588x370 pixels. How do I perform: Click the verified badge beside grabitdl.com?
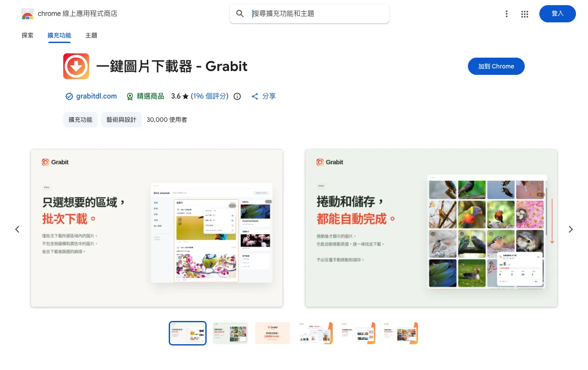69,96
